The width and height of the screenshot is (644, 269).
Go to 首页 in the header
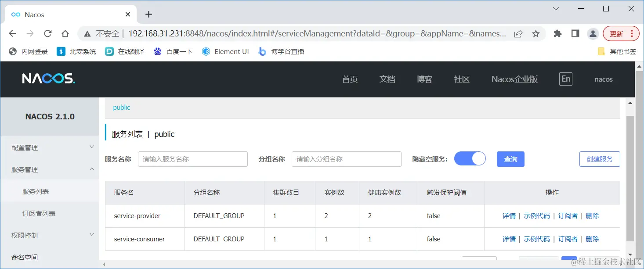(350, 79)
